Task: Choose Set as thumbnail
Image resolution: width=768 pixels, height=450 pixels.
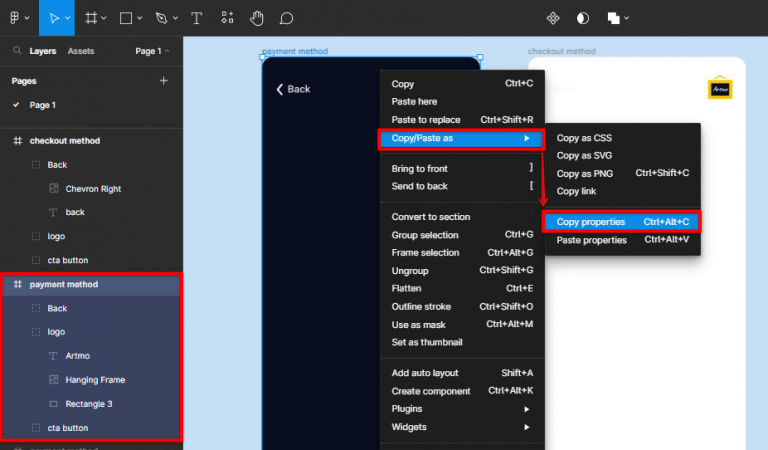Action: click(462, 342)
